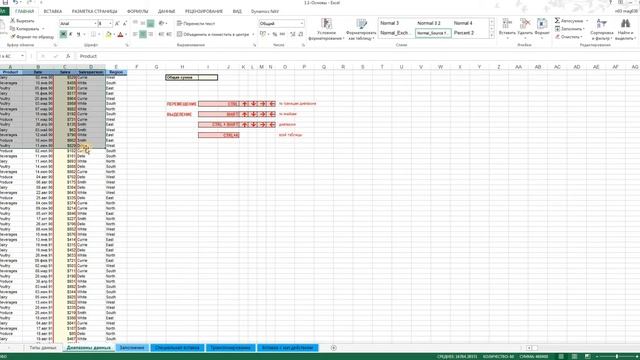This screenshot has height=360, width=640.
Task: Apply comma thousands separator style
Action: pos(282,35)
